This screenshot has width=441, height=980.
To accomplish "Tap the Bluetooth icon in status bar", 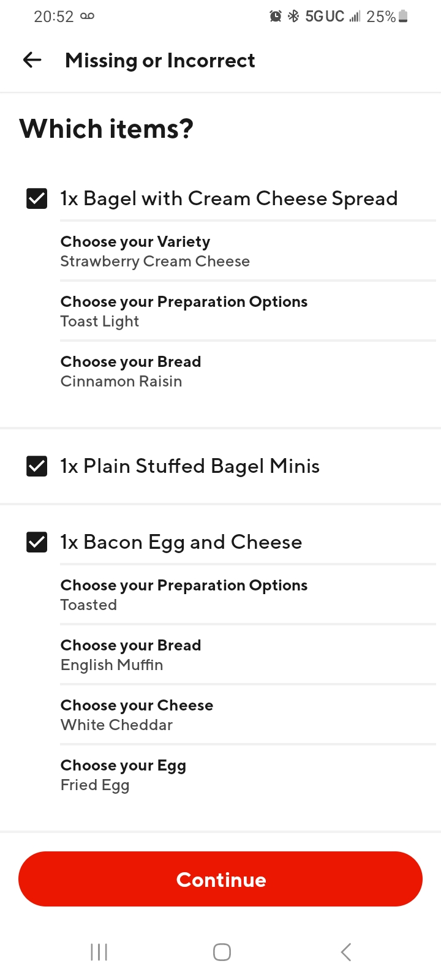I will coord(293,17).
